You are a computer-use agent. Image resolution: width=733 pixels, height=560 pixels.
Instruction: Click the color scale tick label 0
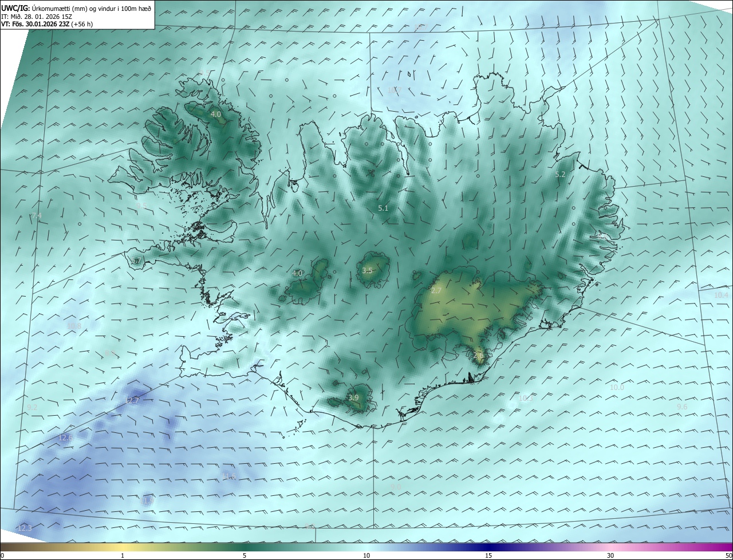[x=2, y=555]
